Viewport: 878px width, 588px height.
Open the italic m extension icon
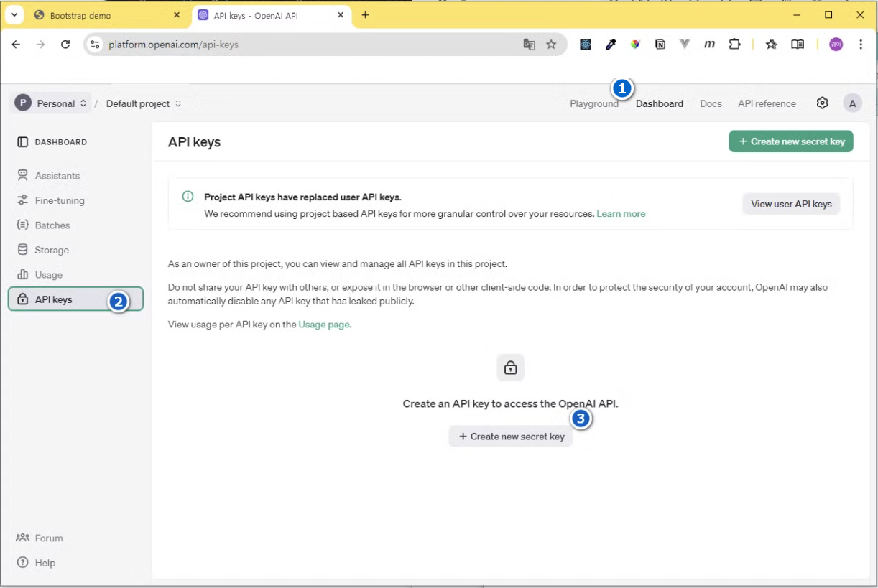709,45
